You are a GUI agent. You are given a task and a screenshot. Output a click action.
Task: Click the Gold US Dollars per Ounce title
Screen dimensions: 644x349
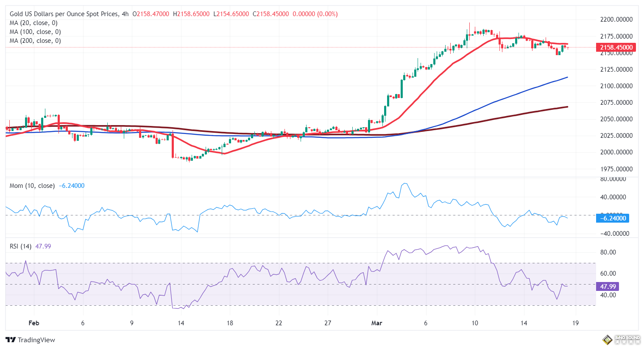coord(64,14)
